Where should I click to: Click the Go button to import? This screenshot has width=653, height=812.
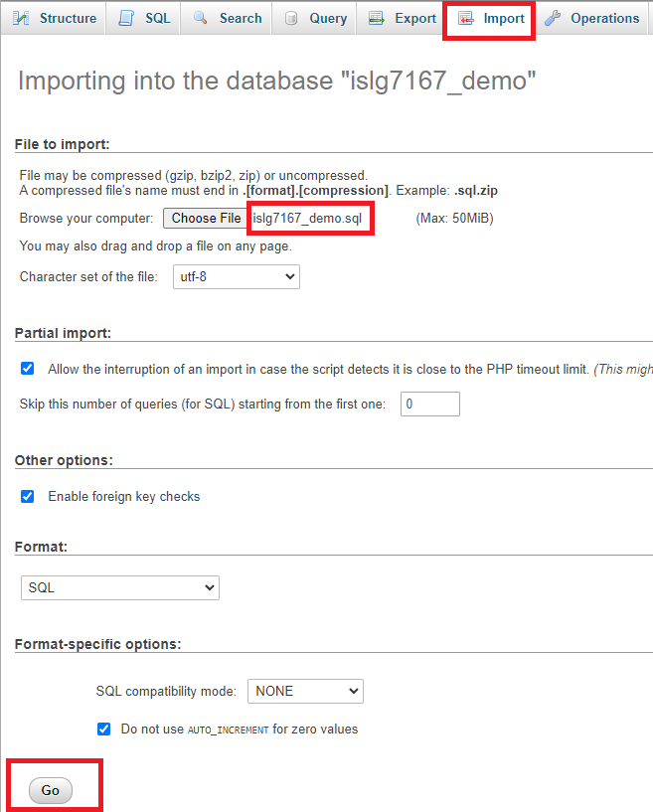51,790
